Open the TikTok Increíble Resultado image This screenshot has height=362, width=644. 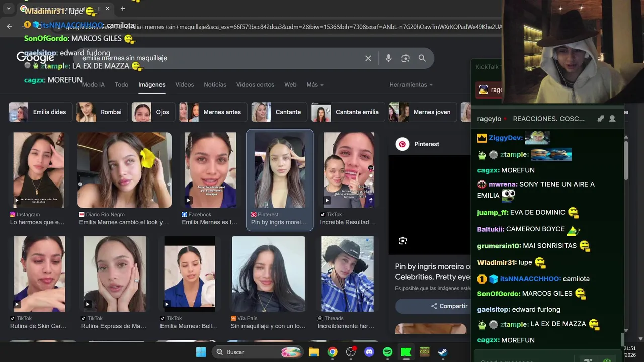click(x=349, y=170)
